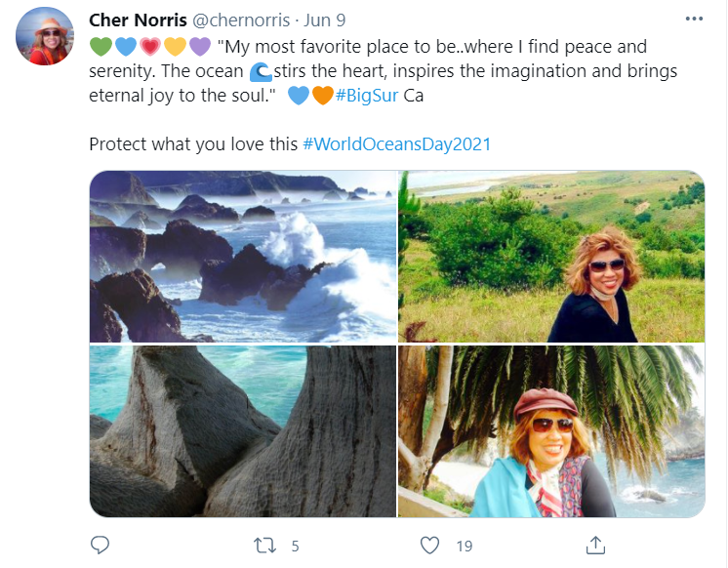
Task: Click the reply speech bubble icon
Action: (100, 545)
